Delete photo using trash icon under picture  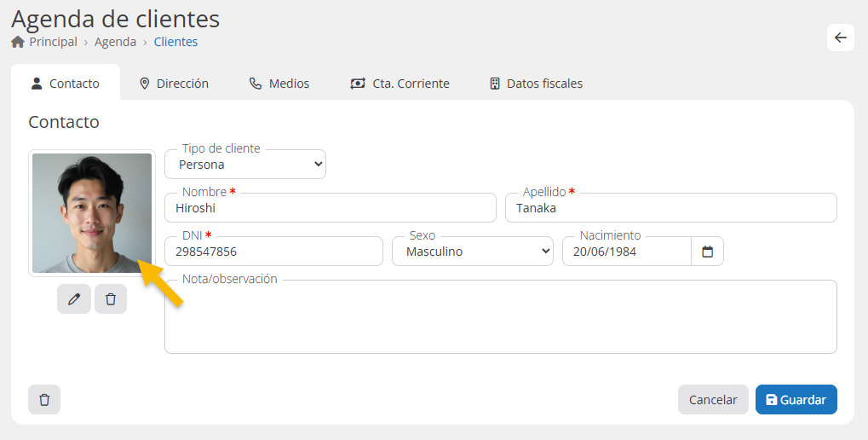point(111,299)
